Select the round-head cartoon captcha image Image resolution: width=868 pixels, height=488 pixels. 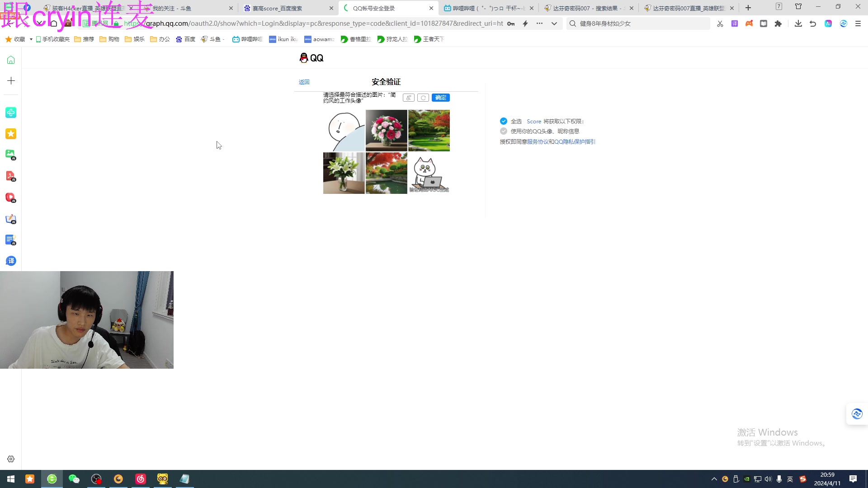344,131
